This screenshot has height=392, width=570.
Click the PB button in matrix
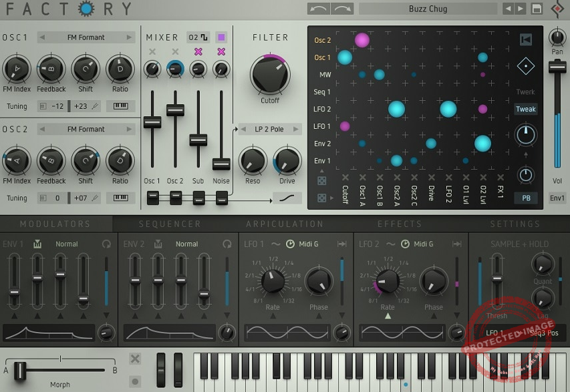[x=526, y=198]
